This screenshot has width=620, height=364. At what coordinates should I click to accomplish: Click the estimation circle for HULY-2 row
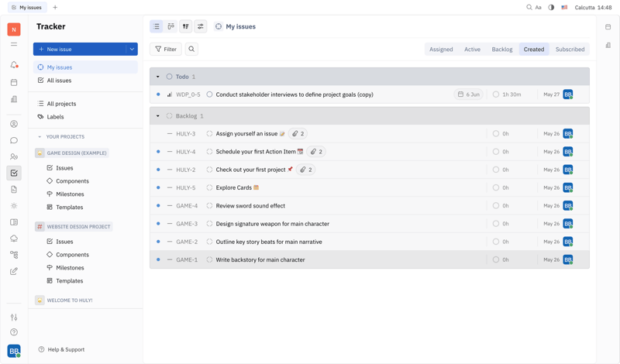(496, 170)
